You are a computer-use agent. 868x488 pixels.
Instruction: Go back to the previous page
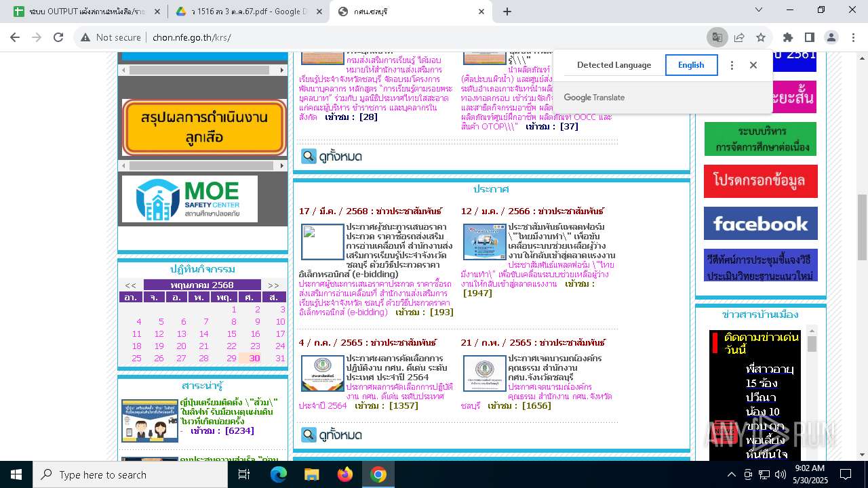click(16, 37)
